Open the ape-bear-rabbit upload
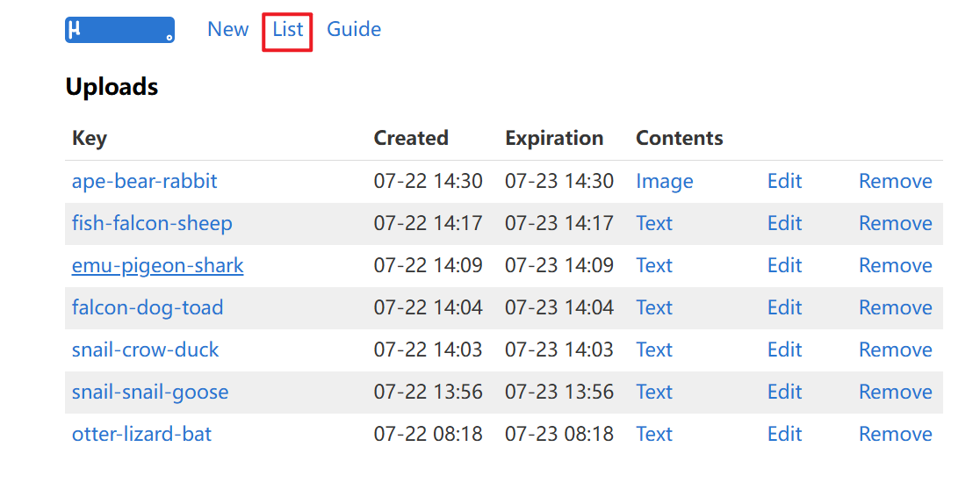 click(144, 181)
